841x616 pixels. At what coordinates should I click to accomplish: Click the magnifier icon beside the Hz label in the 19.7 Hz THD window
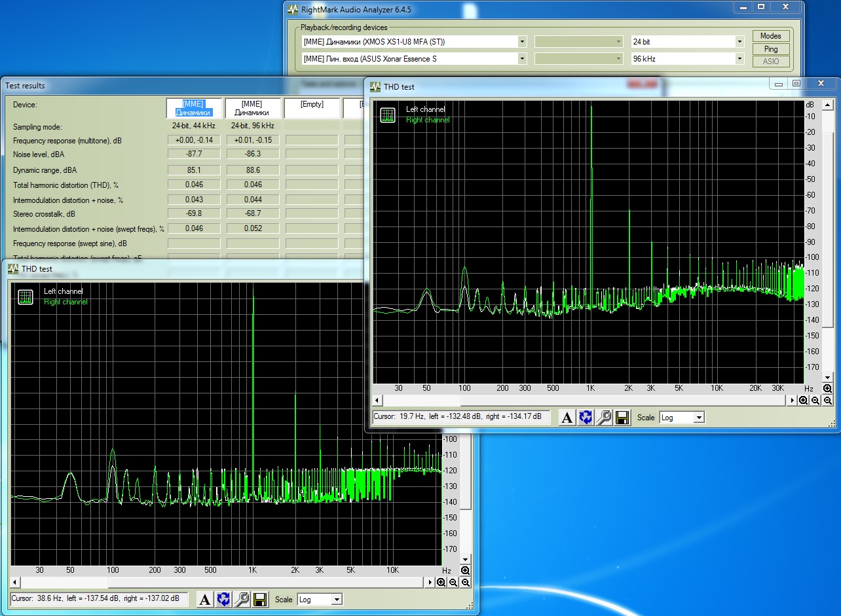(828, 388)
